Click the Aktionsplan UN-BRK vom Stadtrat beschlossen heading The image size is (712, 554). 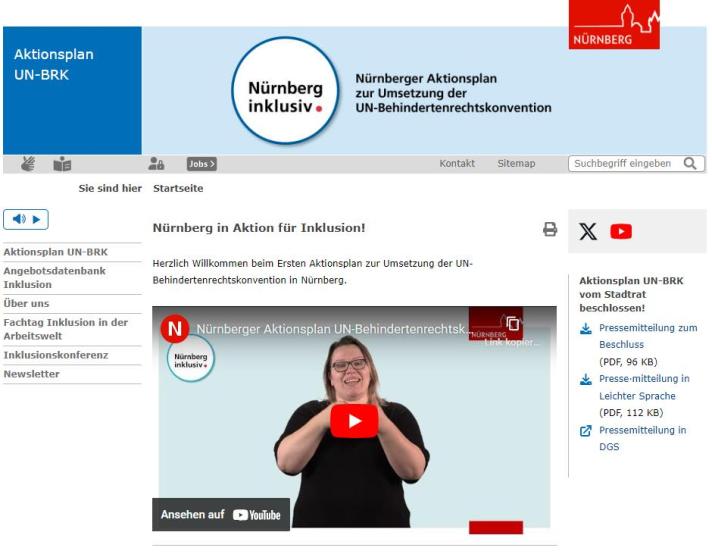pos(631,294)
